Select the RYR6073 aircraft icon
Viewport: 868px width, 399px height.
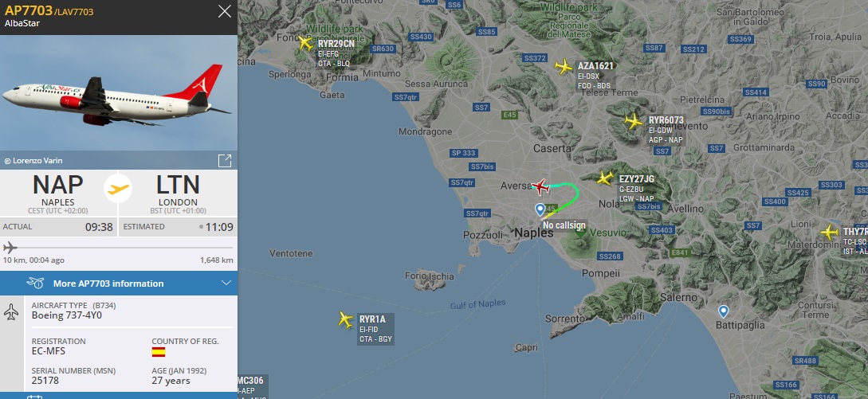pyautogui.click(x=634, y=120)
